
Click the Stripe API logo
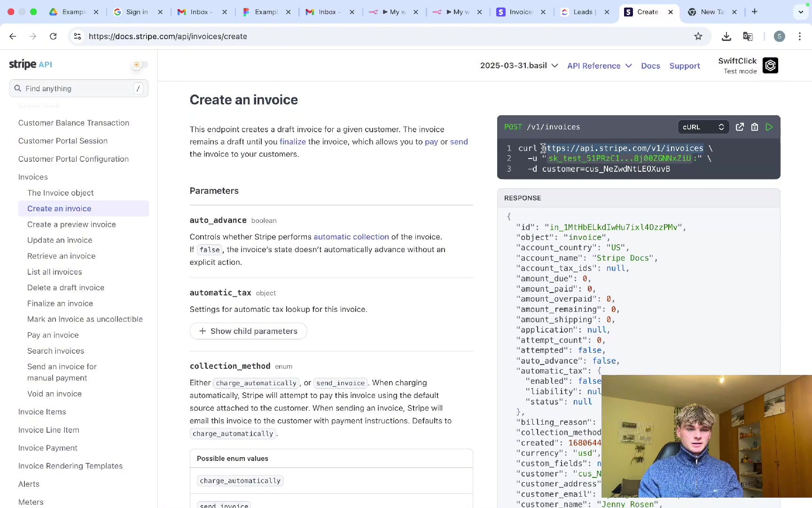point(31,64)
